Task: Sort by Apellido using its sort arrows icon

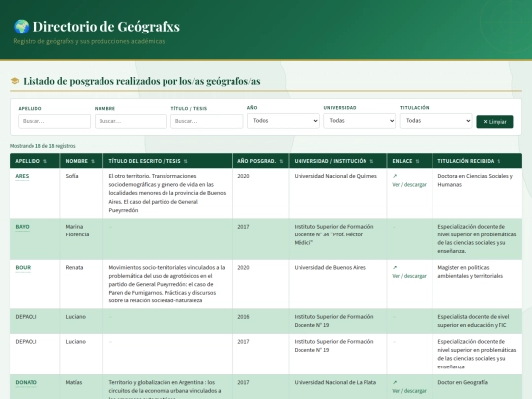Action: click(x=45, y=161)
